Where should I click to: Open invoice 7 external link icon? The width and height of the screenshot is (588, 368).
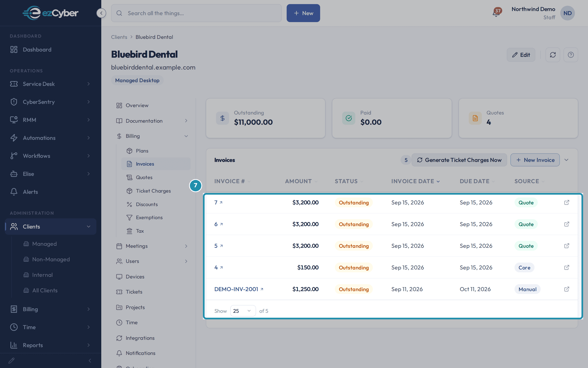pos(567,202)
